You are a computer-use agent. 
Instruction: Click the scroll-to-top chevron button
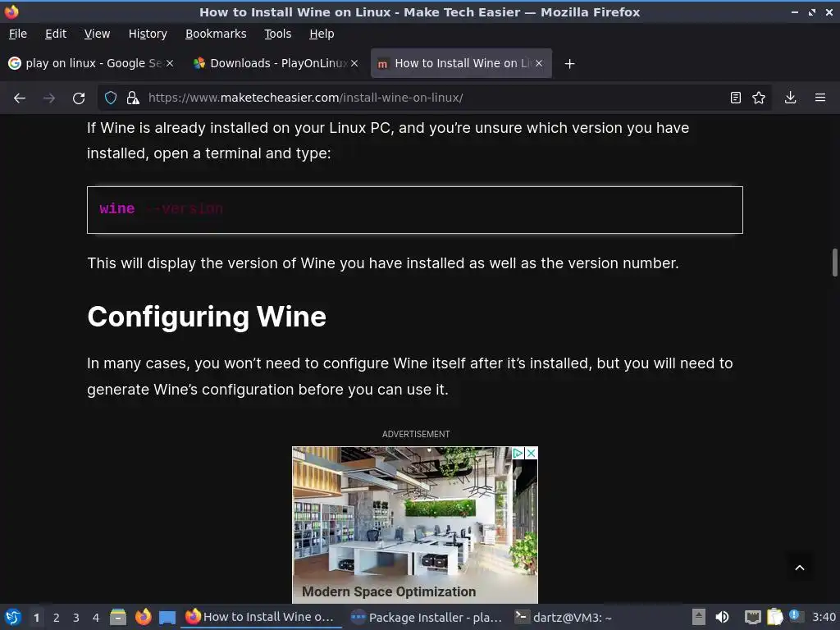coord(799,568)
